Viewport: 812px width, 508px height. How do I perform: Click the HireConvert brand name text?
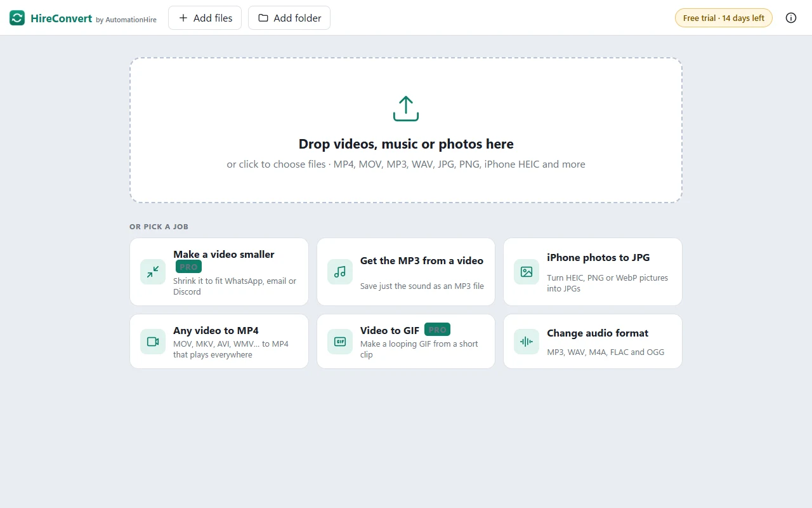(62, 18)
